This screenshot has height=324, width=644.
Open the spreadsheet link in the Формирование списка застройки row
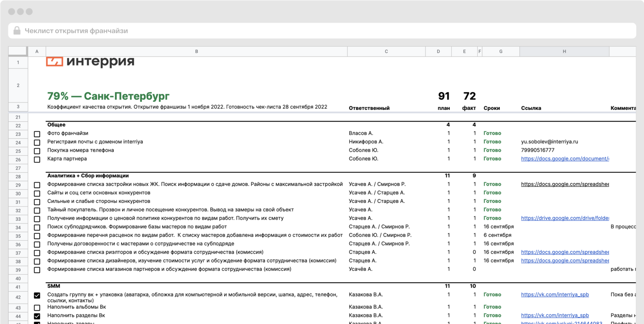tap(565, 184)
